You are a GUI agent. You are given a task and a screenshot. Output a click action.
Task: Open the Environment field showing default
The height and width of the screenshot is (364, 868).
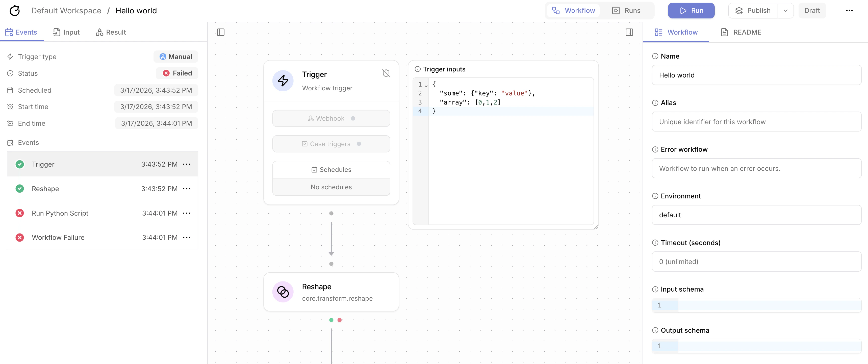pyautogui.click(x=756, y=215)
